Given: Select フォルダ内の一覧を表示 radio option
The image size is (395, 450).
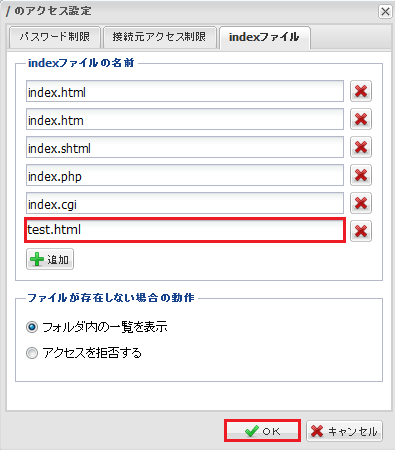Looking at the screenshot, I should (x=32, y=327).
